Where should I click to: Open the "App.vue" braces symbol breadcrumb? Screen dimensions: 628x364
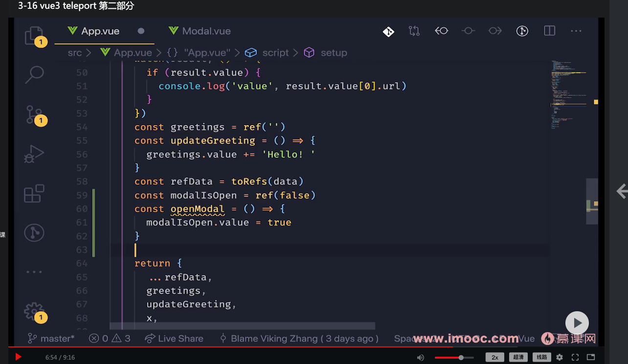pyautogui.click(x=200, y=53)
